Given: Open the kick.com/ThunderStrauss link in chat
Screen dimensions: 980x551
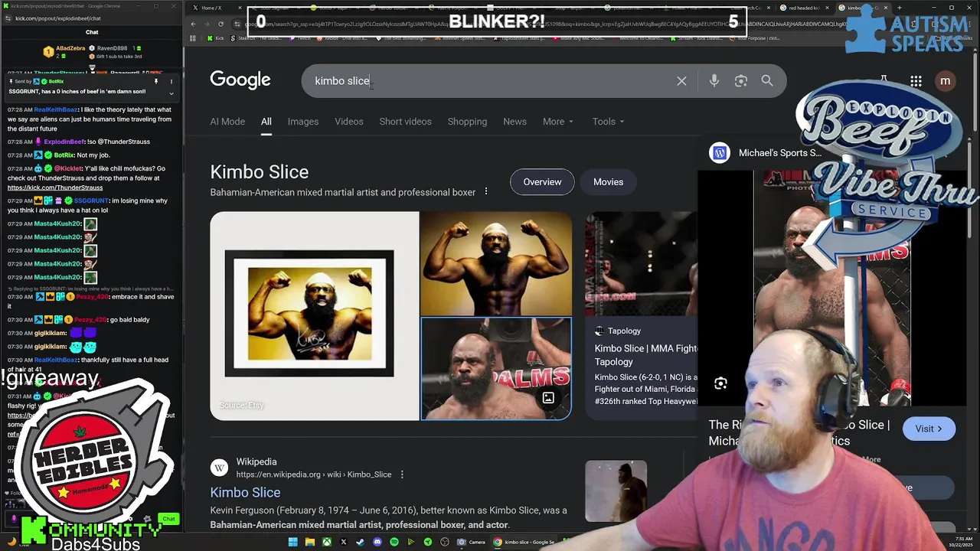Looking at the screenshot, I should pos(55,187).
